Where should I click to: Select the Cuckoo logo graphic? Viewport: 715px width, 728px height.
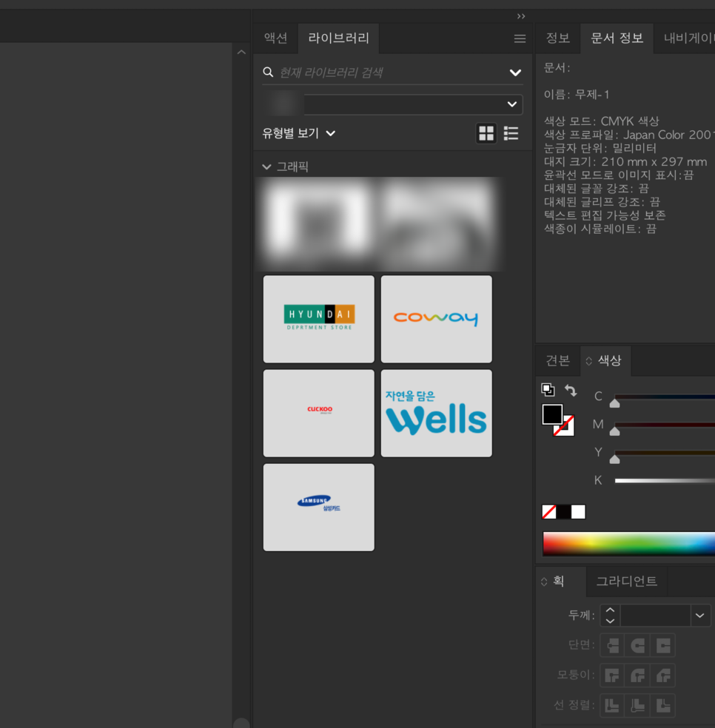(x=319, y=414)
